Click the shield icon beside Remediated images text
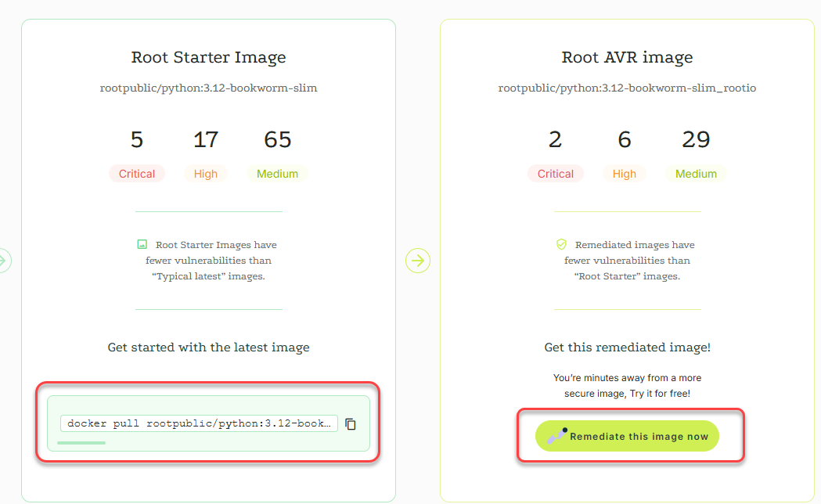 click(561, 244)
